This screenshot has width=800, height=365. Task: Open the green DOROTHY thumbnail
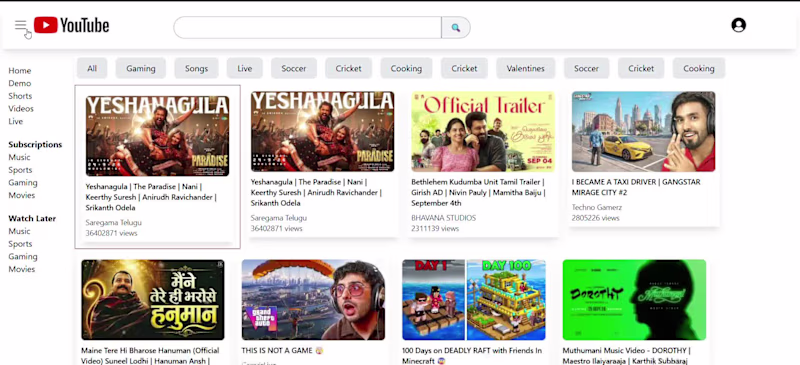point(634,300)
